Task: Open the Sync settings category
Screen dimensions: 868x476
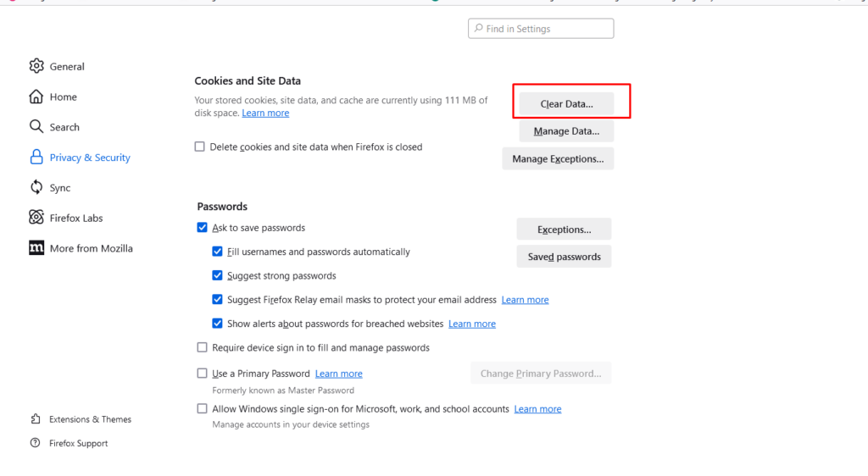Action: (x=60, y=188)
